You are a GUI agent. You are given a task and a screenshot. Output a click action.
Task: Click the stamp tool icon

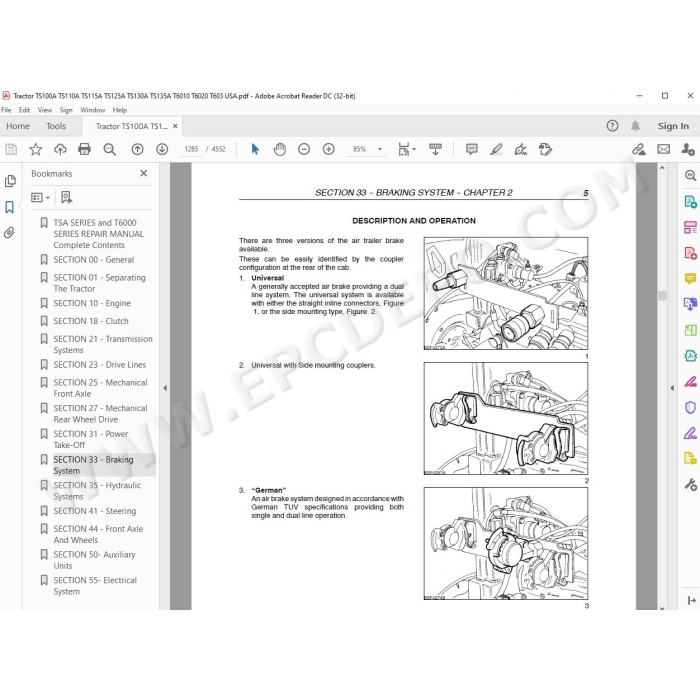click(x=545, y=149)
